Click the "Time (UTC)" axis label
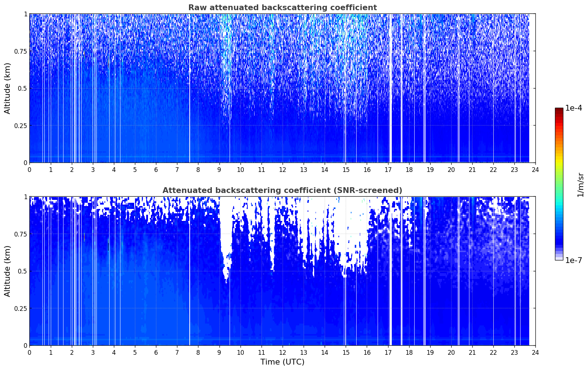This screenshot has height=370, width=588. click(282, 362)
